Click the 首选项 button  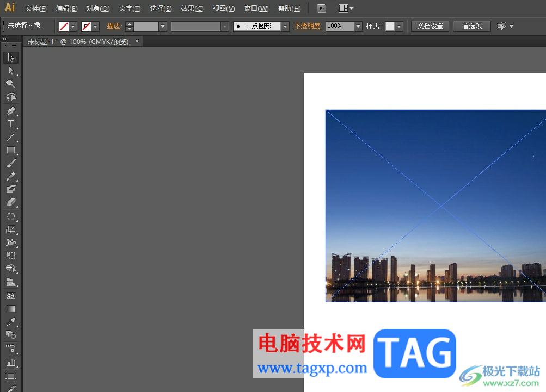coord(472,26)
